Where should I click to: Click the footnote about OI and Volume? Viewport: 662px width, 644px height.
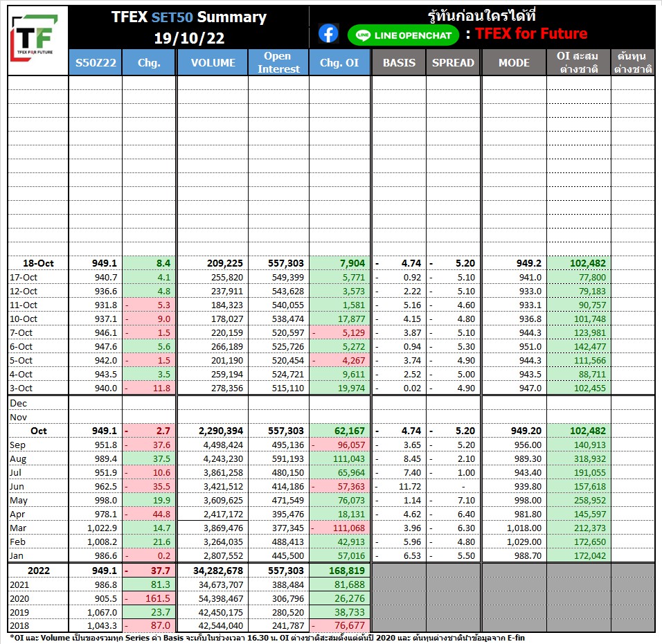point(267,638)
